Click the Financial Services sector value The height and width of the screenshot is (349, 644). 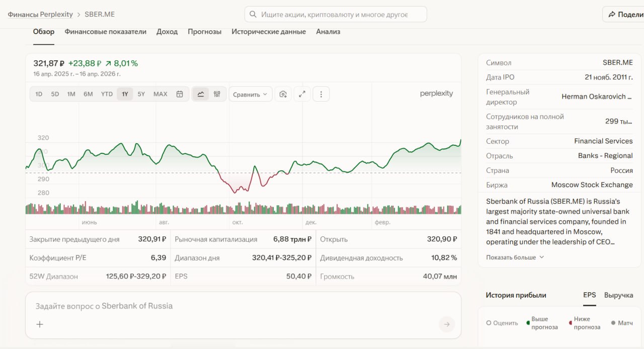[604, 141]
